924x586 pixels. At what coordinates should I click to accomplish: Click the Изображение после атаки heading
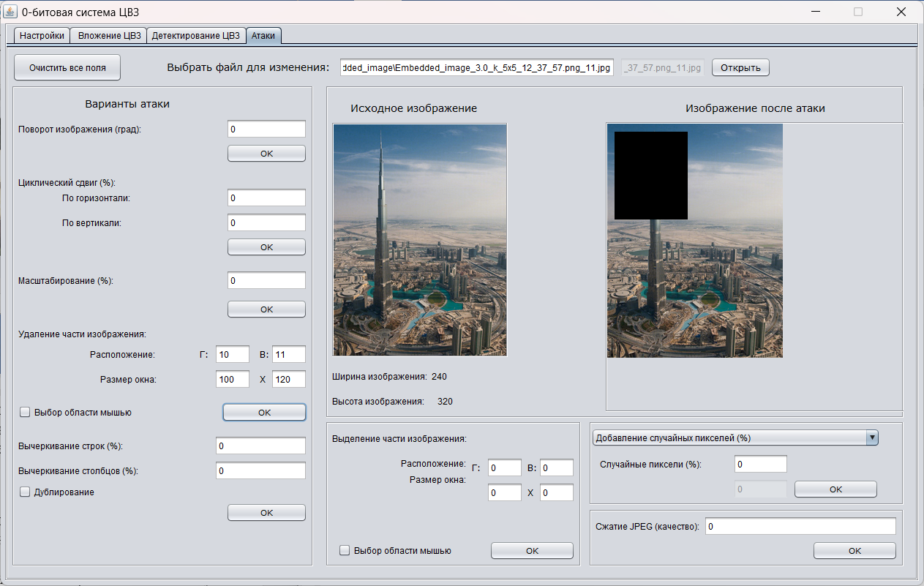pos(755,108)
